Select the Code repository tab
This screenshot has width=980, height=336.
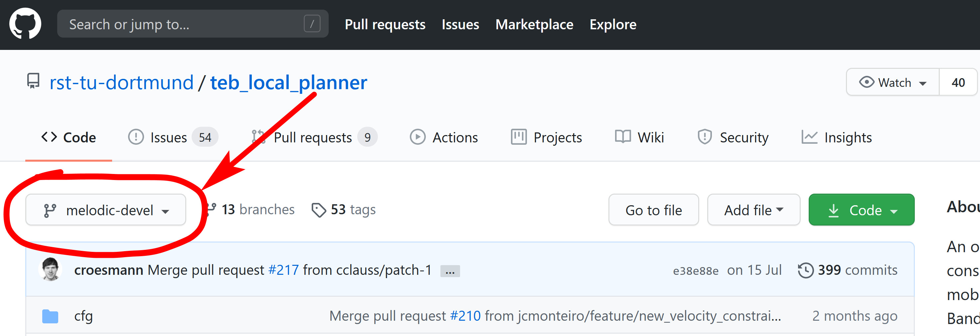pos(69,137)
